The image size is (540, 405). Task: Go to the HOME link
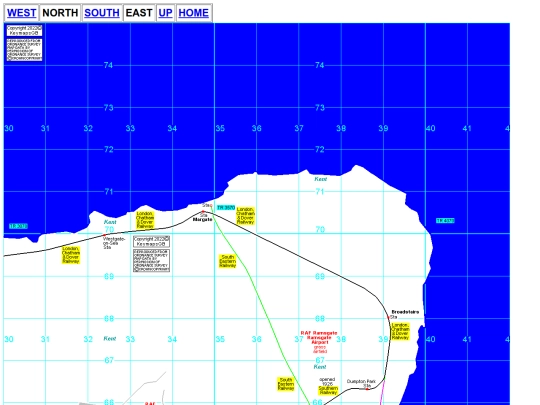coord(194,13)
